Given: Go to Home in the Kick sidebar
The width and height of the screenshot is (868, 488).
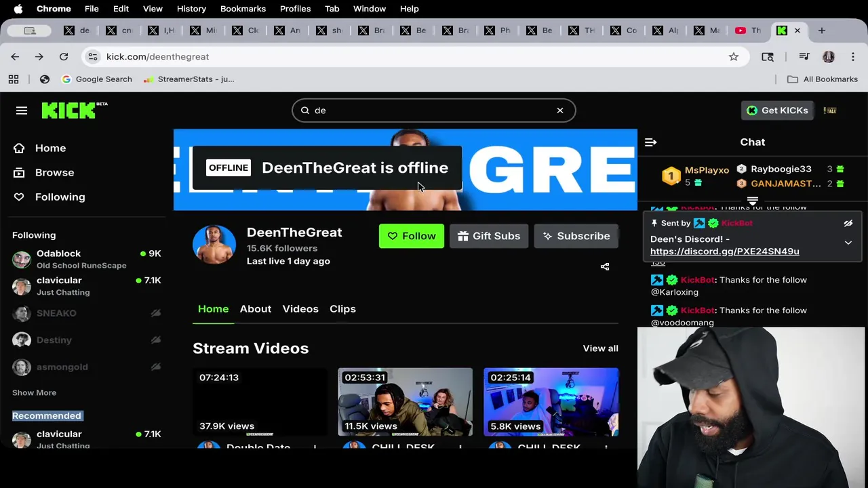Looking at the screenshot, I should (41, 148).
